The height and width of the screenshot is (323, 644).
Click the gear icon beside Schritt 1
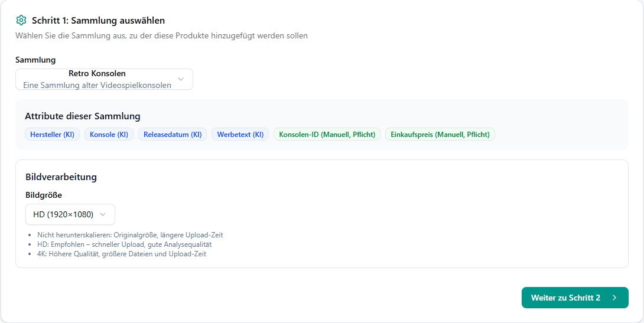coord(21,20)
